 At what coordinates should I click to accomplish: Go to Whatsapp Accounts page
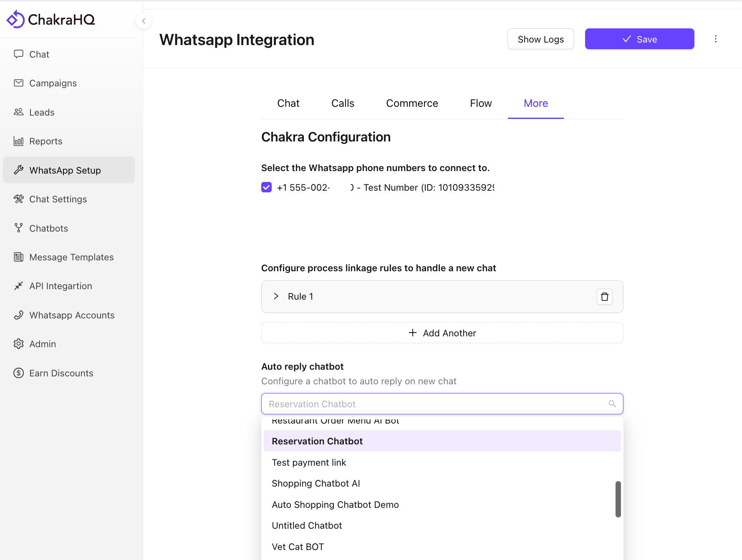pos(69,315)
